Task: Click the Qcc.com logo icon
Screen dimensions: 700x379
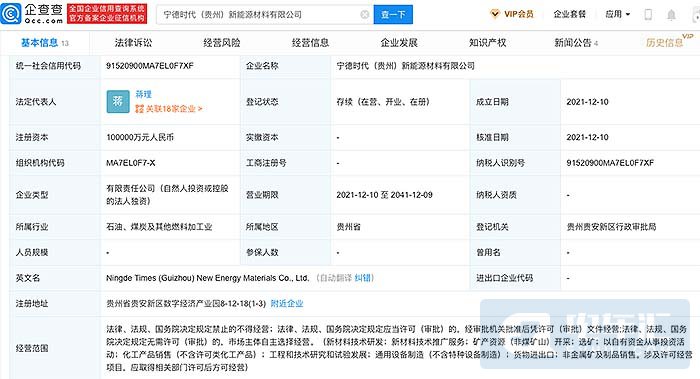Action: (11, 13)
